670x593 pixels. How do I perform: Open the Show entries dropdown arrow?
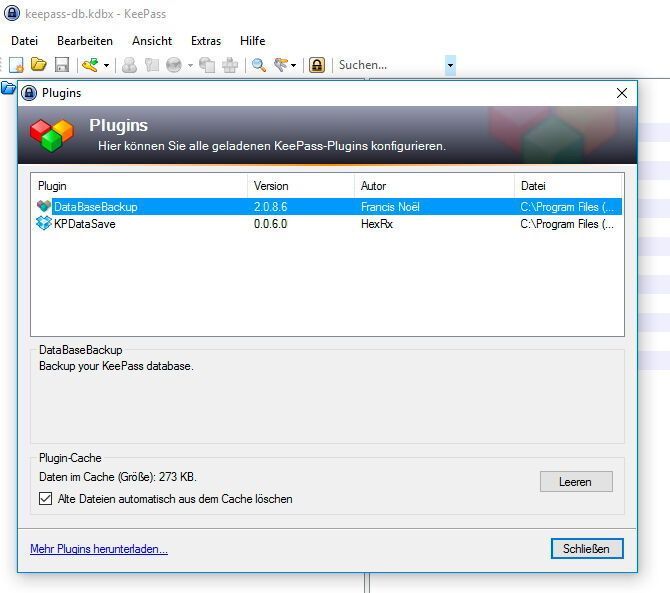pos(293,65)
